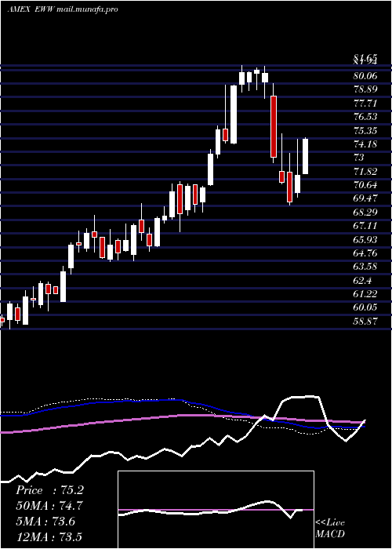Select the 64.76 price axis label
Viewport: 392px width, 549px height.
(365, 253)
